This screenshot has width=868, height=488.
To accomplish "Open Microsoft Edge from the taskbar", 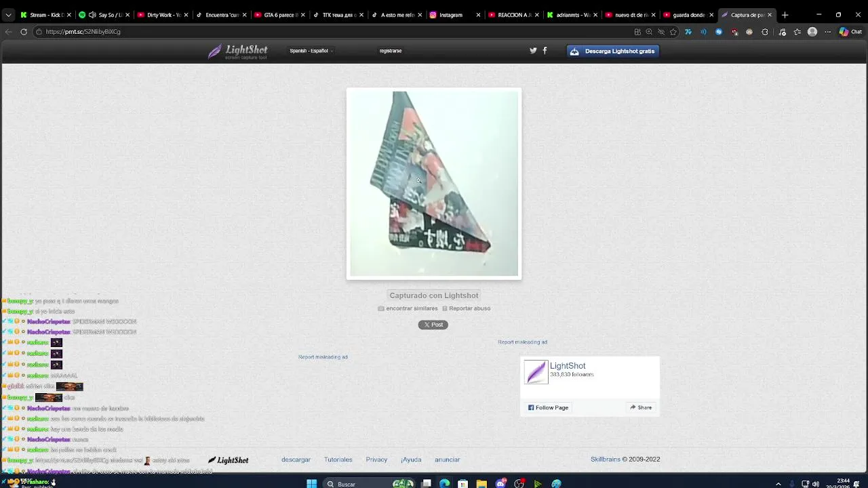I will [444, 484].
